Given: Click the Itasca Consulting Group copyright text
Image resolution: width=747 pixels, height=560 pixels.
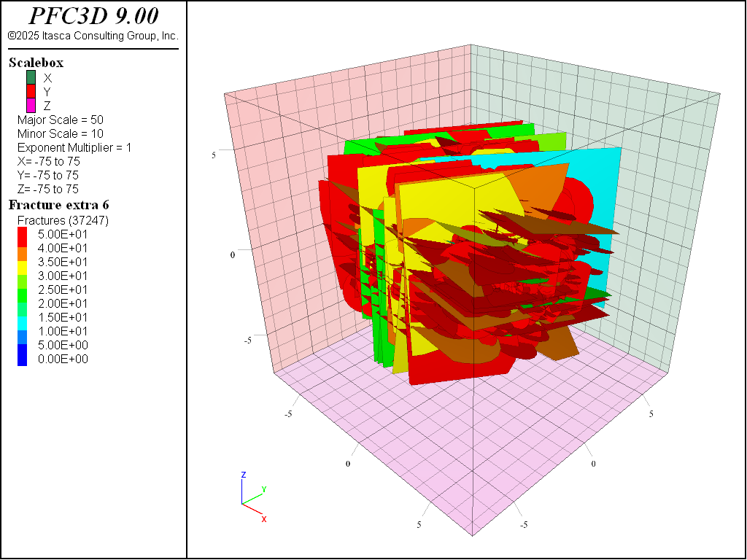Looking at the screenshot, I should click(93, 36).
